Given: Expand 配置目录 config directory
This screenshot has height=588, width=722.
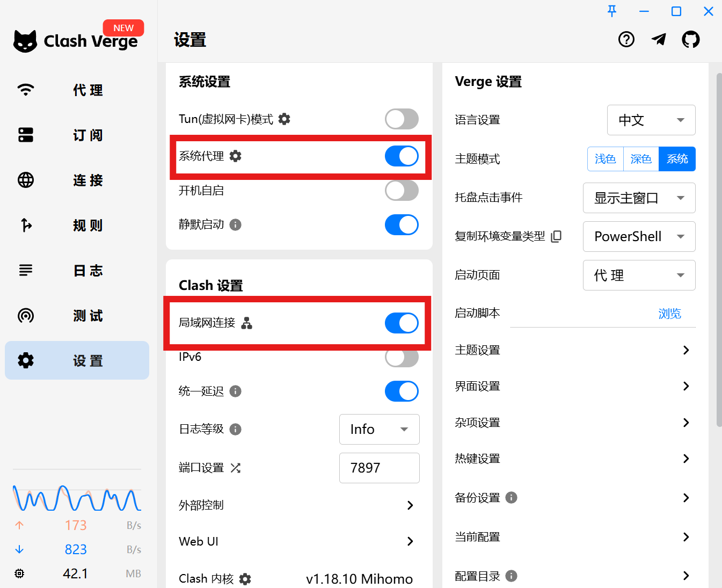Looking at the screenshot, I should (x=575, y=576).
